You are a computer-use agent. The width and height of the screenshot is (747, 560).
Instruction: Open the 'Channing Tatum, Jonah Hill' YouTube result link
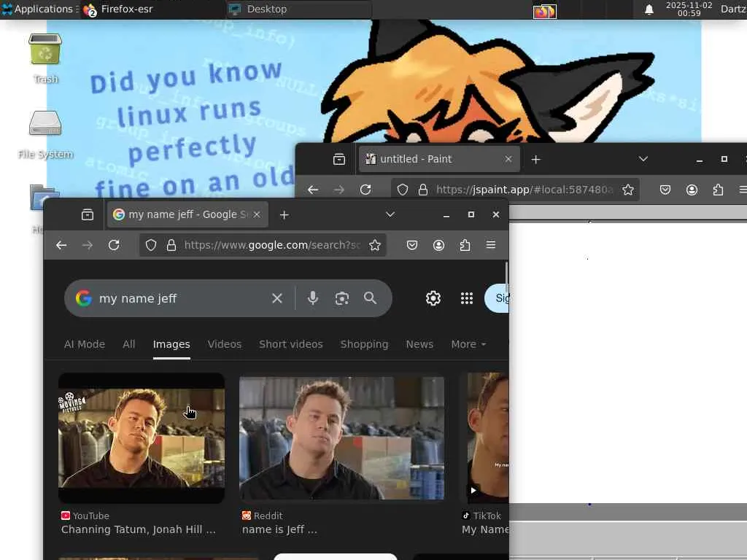138,529
